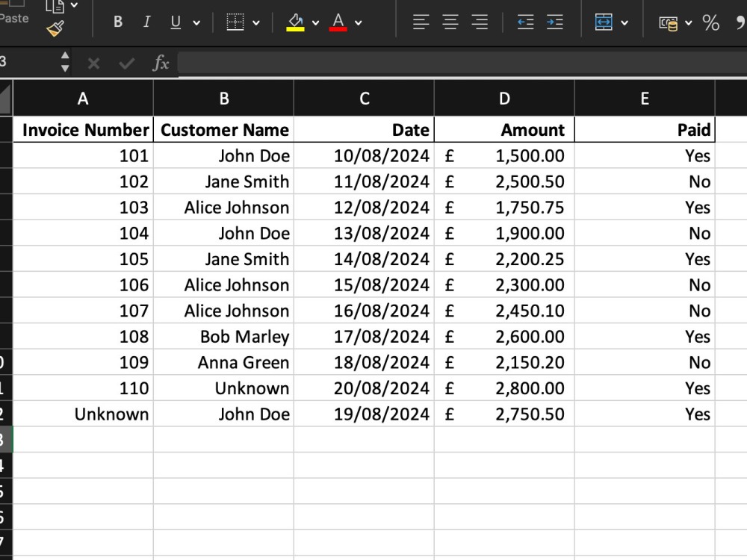Click the Center alignment icon
747x560 pixels.
(x=450, y=22)
